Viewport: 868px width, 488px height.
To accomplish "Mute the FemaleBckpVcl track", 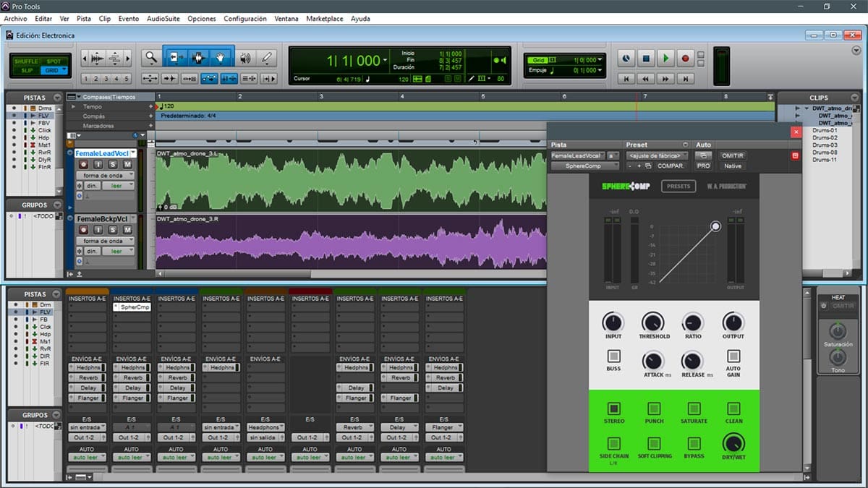I will pyautogui.click(x=127, y=229).
